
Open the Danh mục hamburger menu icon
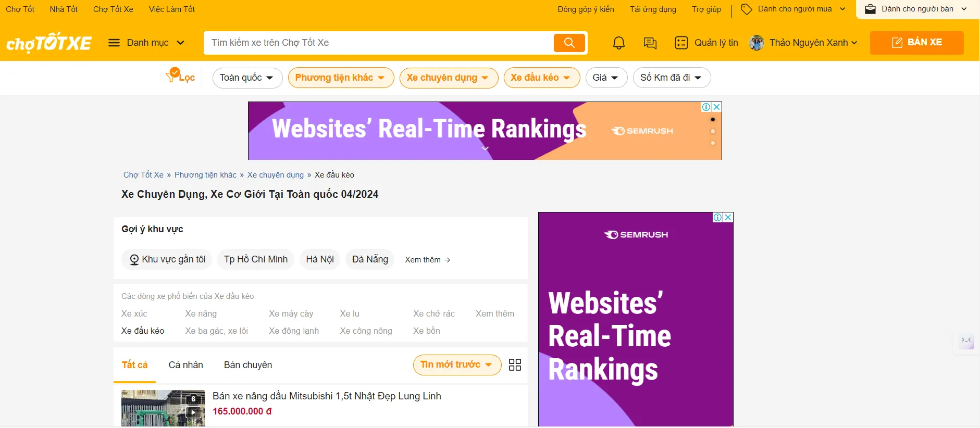point(114,43)
